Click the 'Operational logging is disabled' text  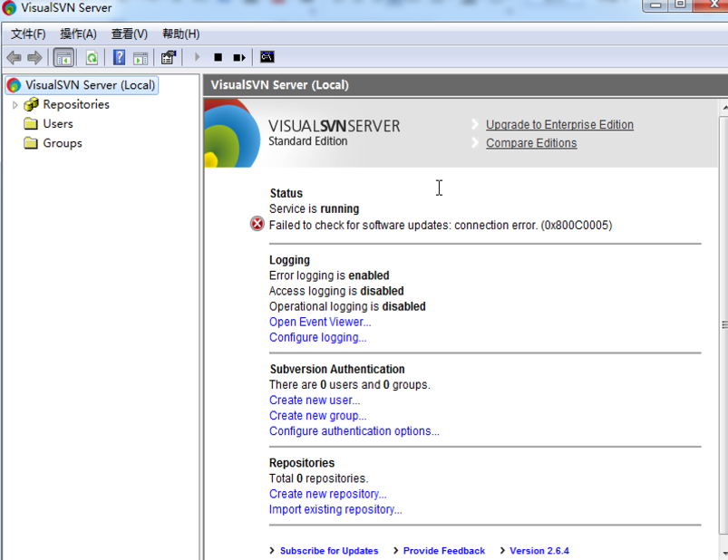[x=347, y=306]
